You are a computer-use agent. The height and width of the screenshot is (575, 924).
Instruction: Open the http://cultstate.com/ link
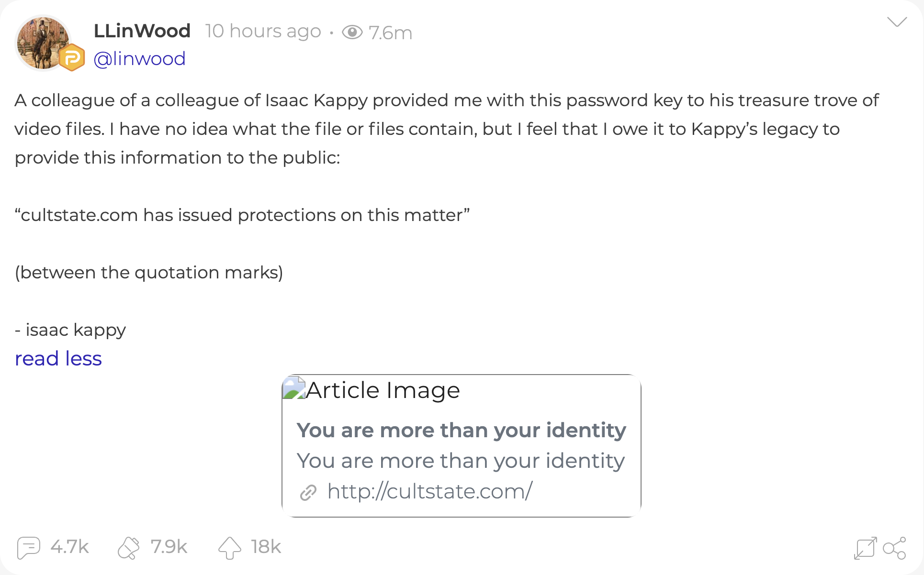(x=429, y=491)
